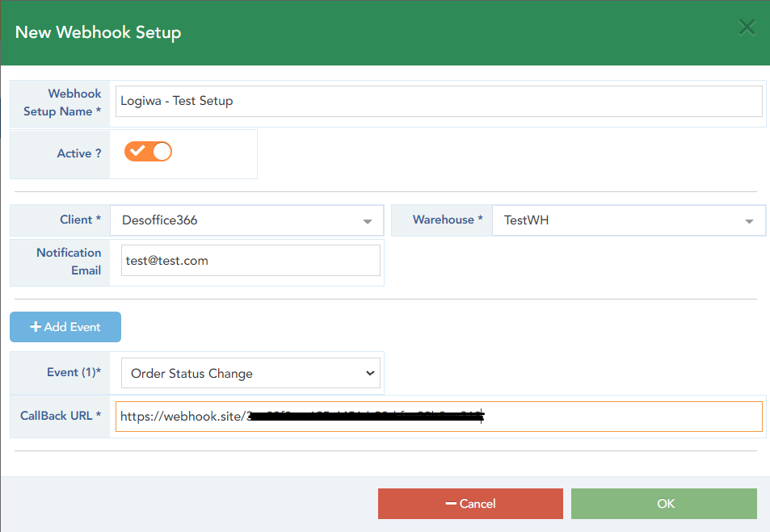Click the Event dropdown chevron

(x=371, y=373)
